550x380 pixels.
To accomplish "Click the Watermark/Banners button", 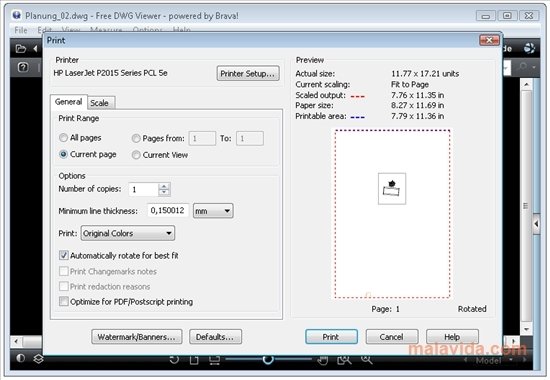I will 137,337.
